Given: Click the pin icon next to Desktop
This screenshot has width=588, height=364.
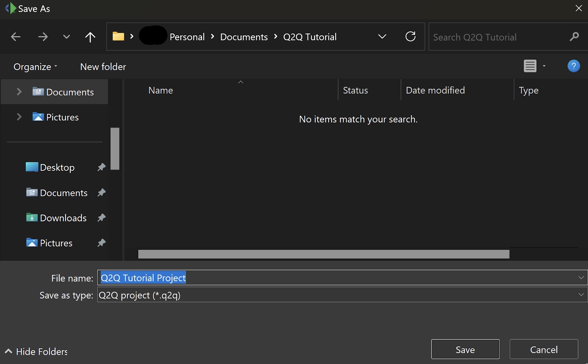Looking at the screenshot, I should click(101, 167).
